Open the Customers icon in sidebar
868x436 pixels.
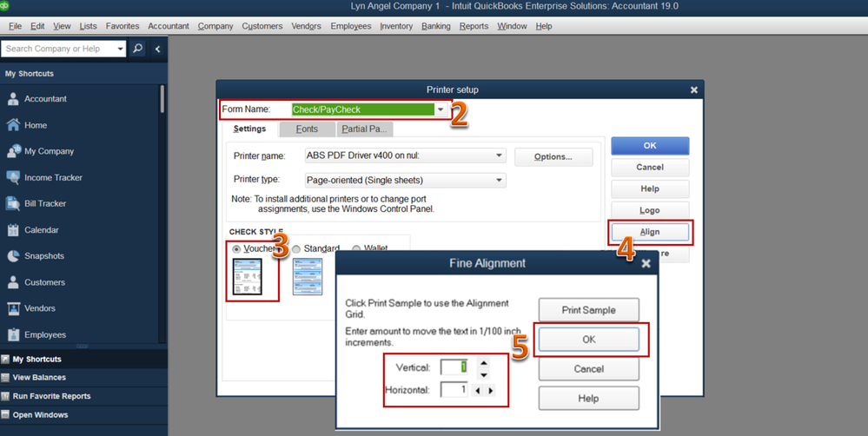click(x=13, y=282)
